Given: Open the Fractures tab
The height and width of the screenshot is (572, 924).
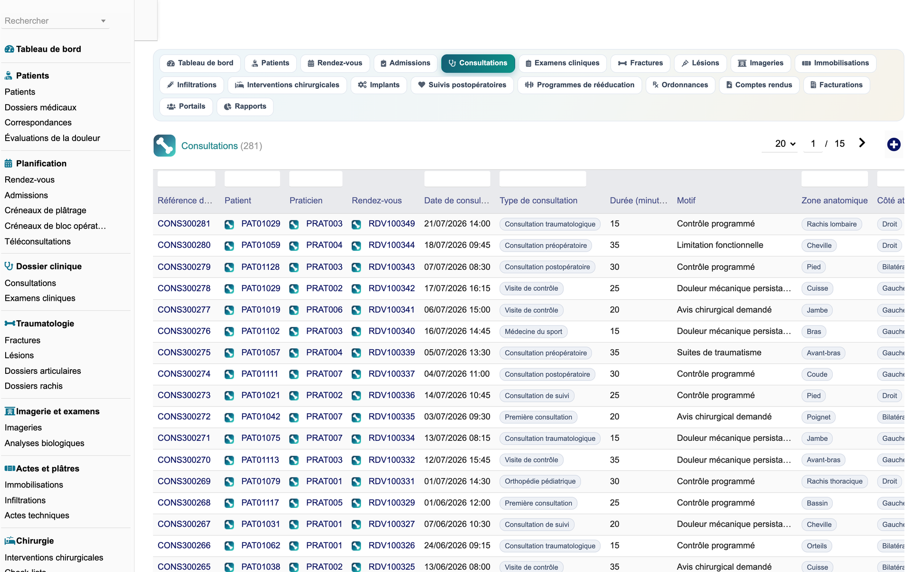Looking at the screenshot, I should (640, 63).
